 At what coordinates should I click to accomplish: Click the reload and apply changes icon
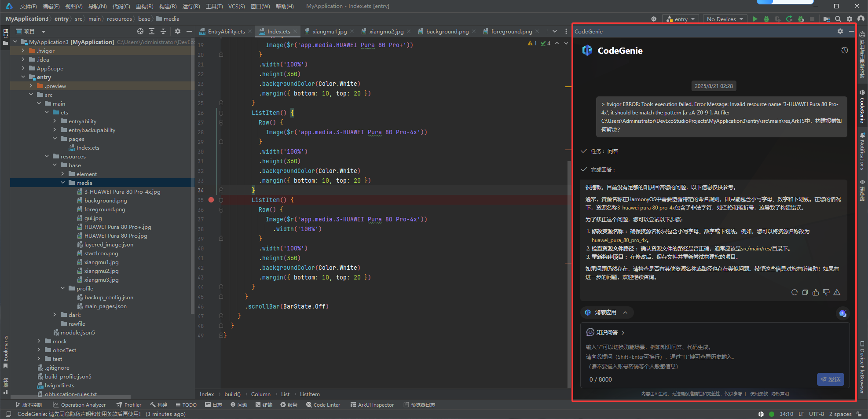tap(789, 19)
